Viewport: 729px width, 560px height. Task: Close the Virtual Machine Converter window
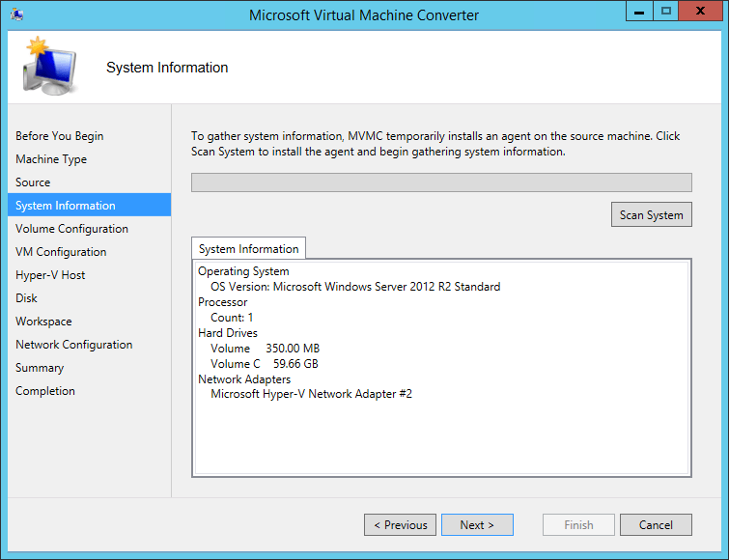coord(700,12)
